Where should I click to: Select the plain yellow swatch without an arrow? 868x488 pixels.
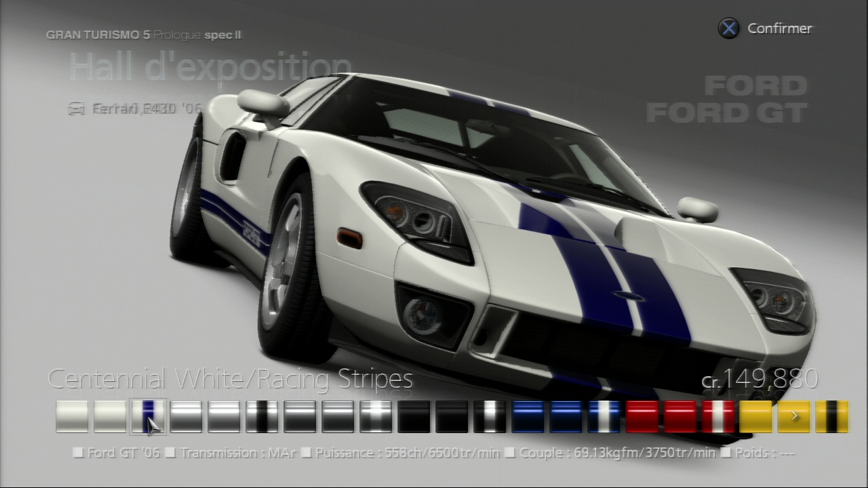[x=755, y=416]
